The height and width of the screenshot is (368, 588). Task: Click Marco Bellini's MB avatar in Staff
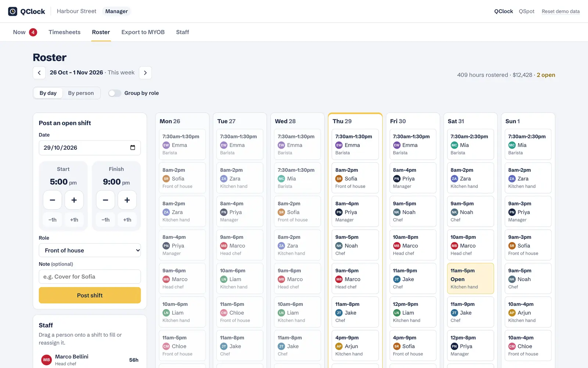(x=46, y=360)
